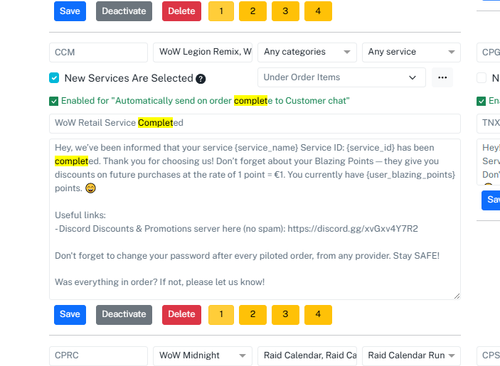Click yellow button 4 below the message
This screenshot has height=366, width=500.
point(318,315)
